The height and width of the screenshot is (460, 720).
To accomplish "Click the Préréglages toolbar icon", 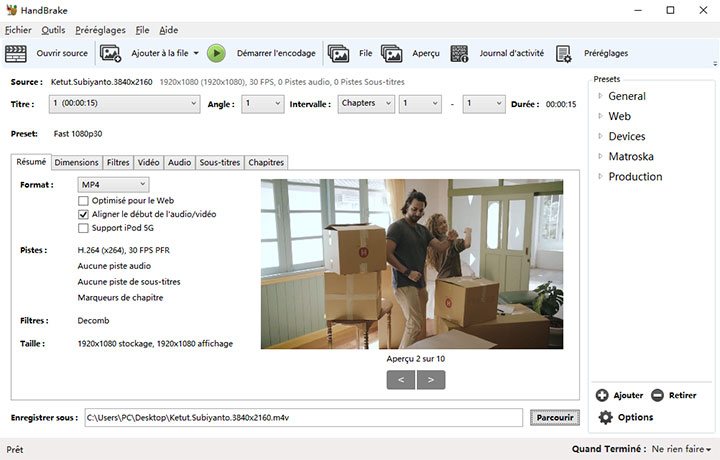I will 564,53.
